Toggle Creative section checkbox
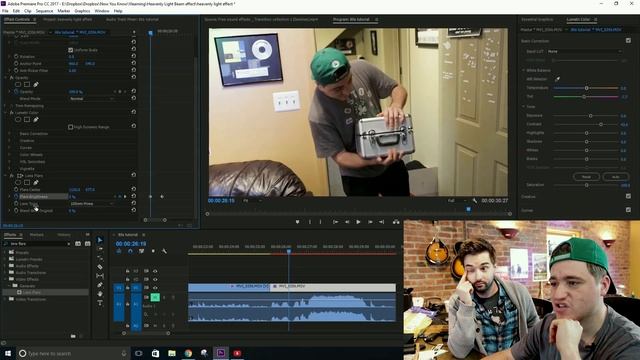Viewport: 640px width, 360px height. coord(628,196)
